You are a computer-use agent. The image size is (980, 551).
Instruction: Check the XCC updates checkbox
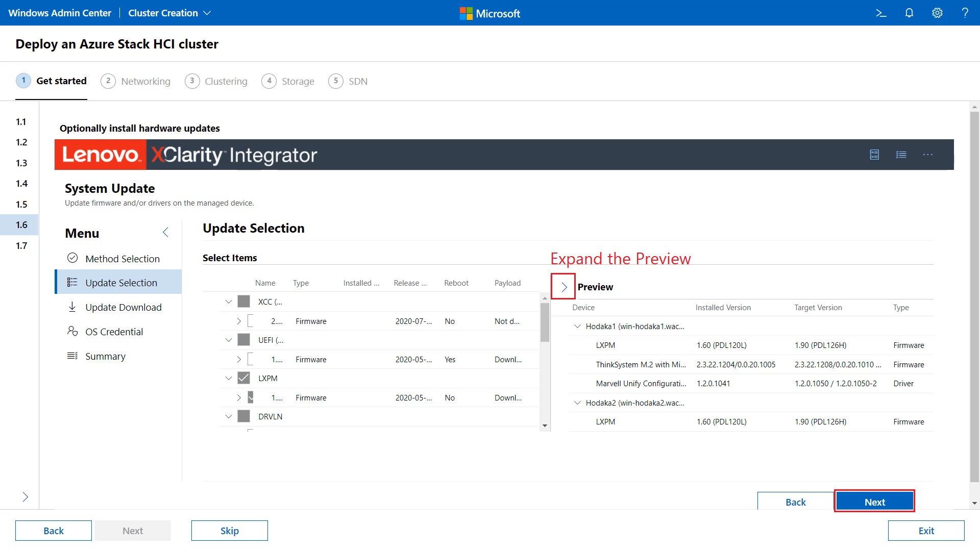coord(244,302)
